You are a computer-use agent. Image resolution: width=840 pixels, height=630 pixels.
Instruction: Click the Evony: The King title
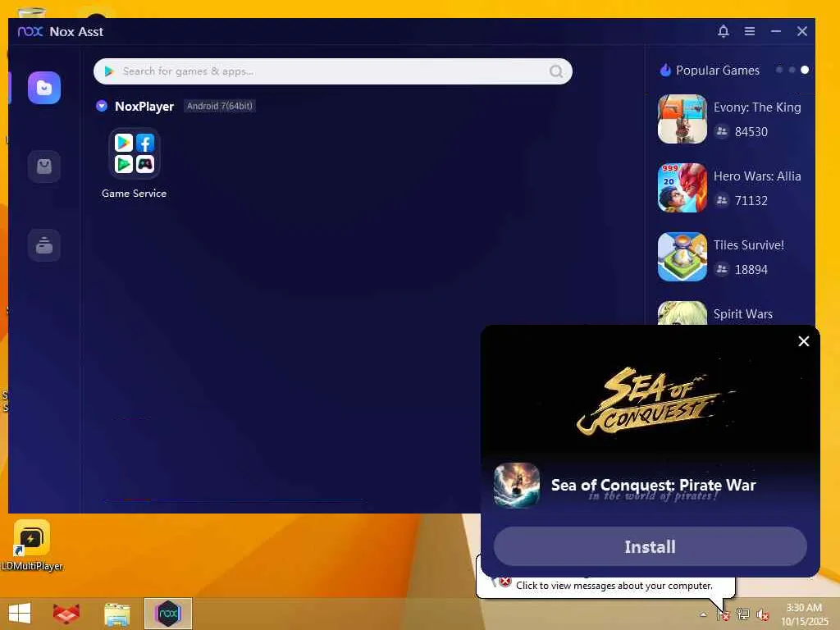click(757, 107)
